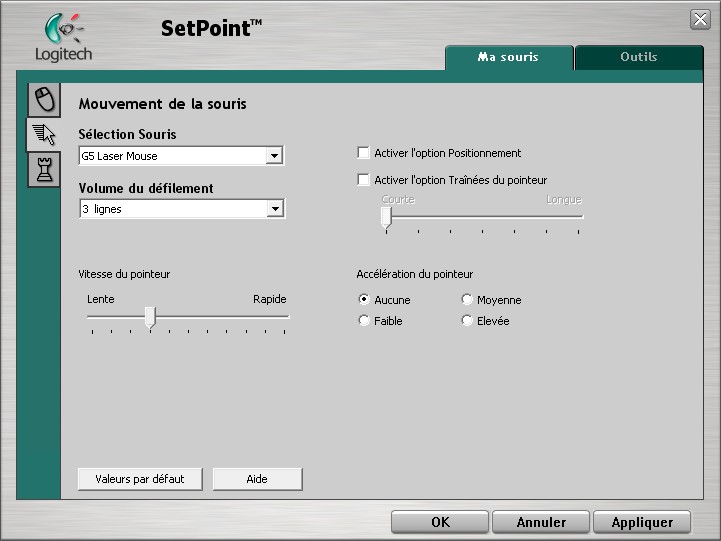Click the pointer trails length slider thumb
This screenshot has height=541, width=721.
click(x=386, y=217)
